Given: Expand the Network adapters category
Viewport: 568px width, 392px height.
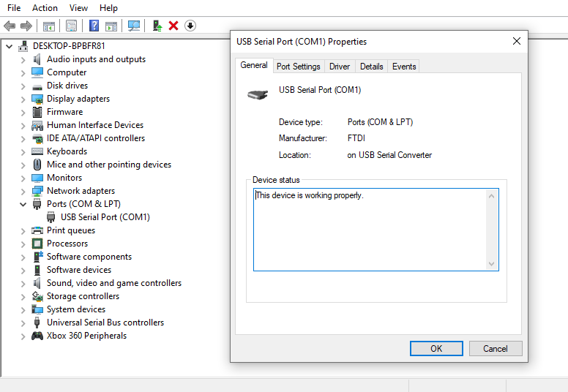Looking at the screenshot, I should pos(23,191).
